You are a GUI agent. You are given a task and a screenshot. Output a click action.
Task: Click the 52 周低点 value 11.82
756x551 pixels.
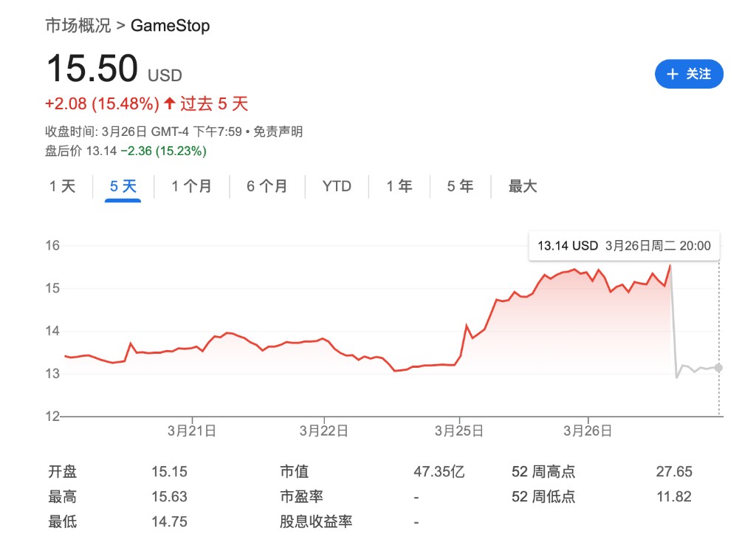pos(674,496)
